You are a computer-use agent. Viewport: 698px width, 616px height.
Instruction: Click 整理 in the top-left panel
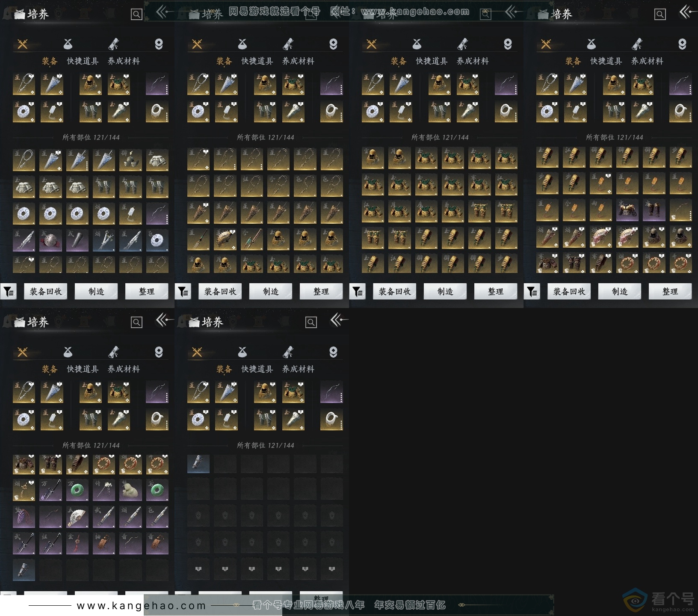click(x=147, y=292)
